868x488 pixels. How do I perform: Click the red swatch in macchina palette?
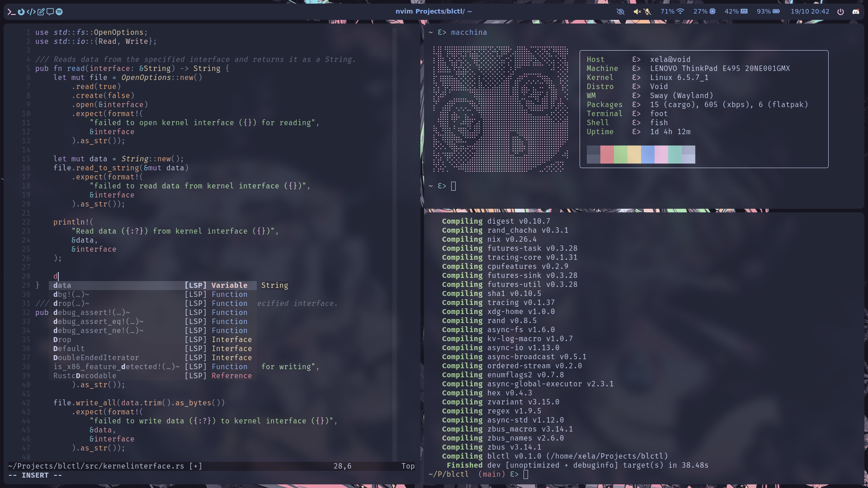click(x=607, y=155)
